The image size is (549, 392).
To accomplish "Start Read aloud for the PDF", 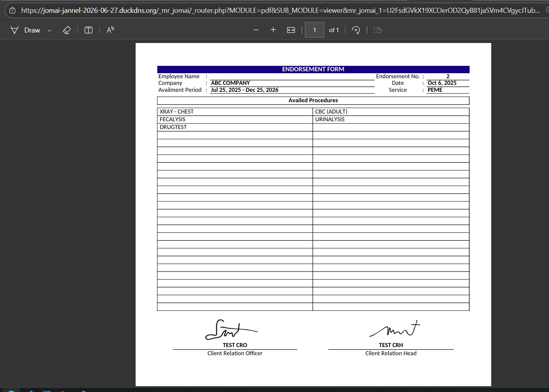I will (110, 30).
